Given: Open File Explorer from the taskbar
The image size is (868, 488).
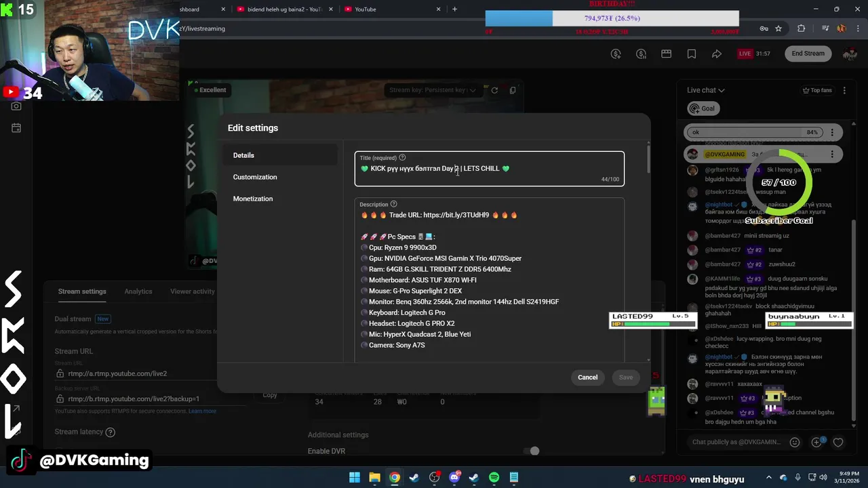Looking at the screenshot, I should [374, 478].
